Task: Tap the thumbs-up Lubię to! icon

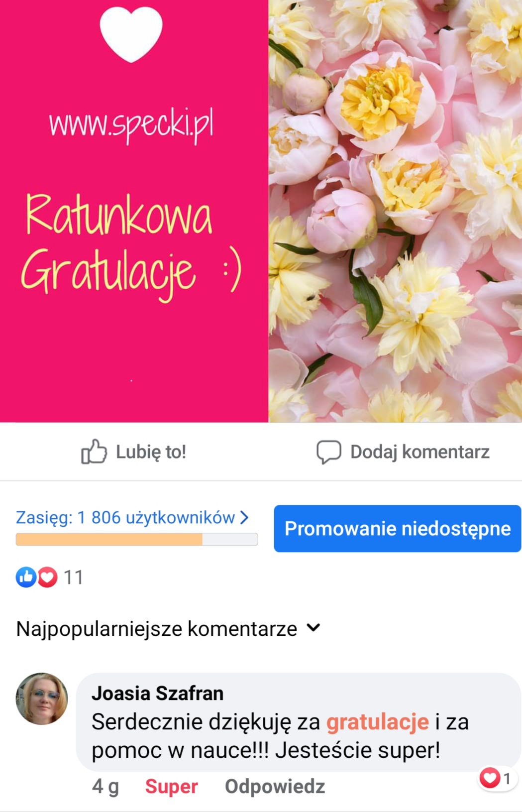Action: (x=94, y=452)
